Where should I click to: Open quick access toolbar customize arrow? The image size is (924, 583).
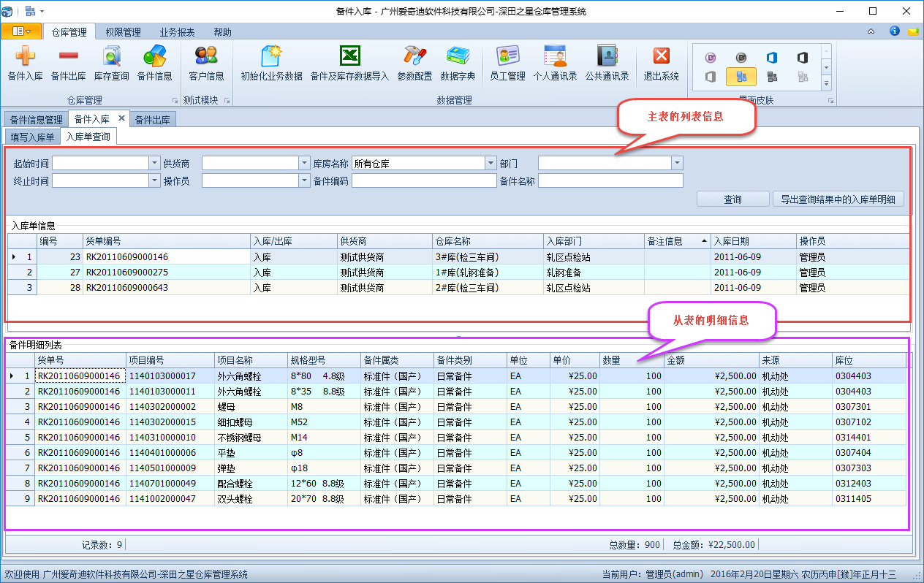point(42,12)
